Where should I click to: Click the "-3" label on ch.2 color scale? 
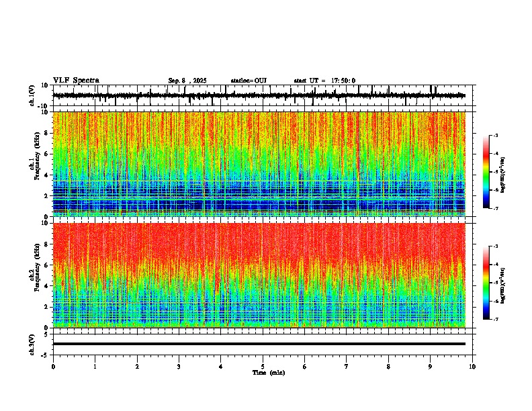(495, 246)
